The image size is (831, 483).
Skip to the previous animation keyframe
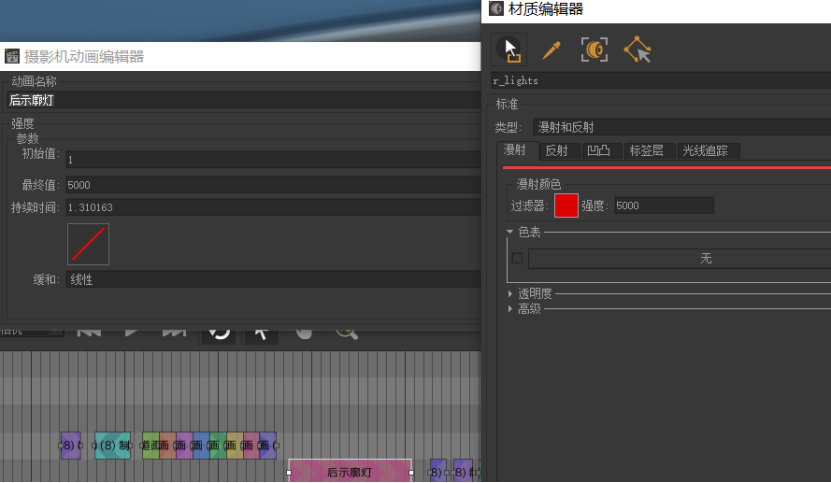(x=89, y=330)
